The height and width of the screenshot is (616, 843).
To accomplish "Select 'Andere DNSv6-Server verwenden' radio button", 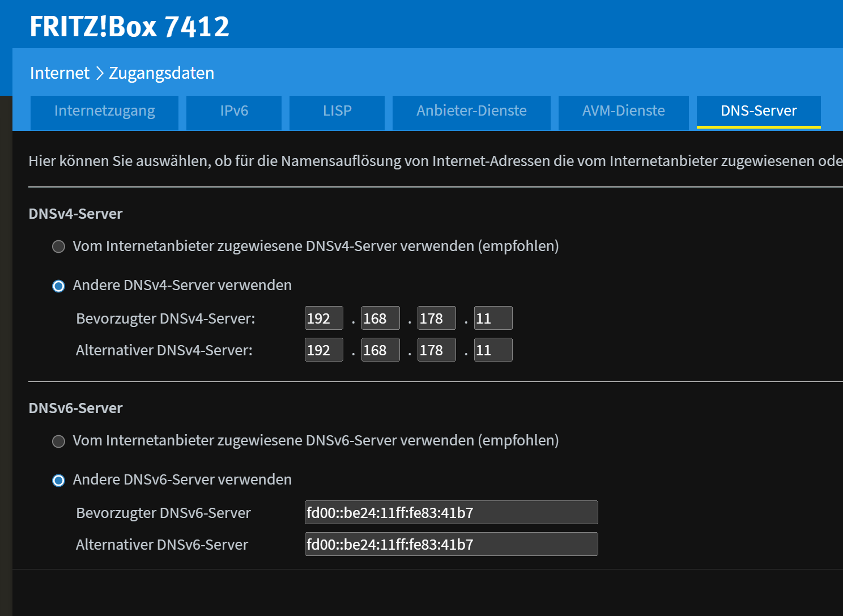I will point(59,481).
